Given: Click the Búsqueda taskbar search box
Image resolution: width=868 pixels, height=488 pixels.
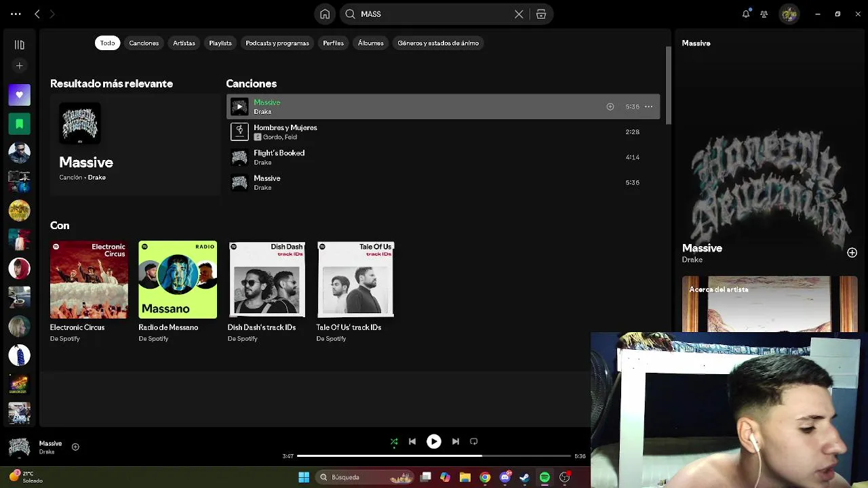Looking at the screenshot, I should 366,477.
